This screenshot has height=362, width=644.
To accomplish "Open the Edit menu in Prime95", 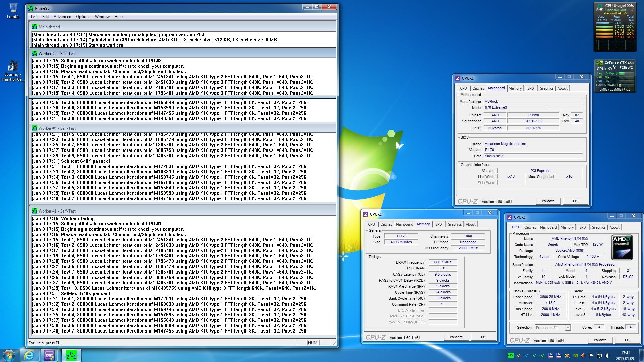I will [46, 17].
